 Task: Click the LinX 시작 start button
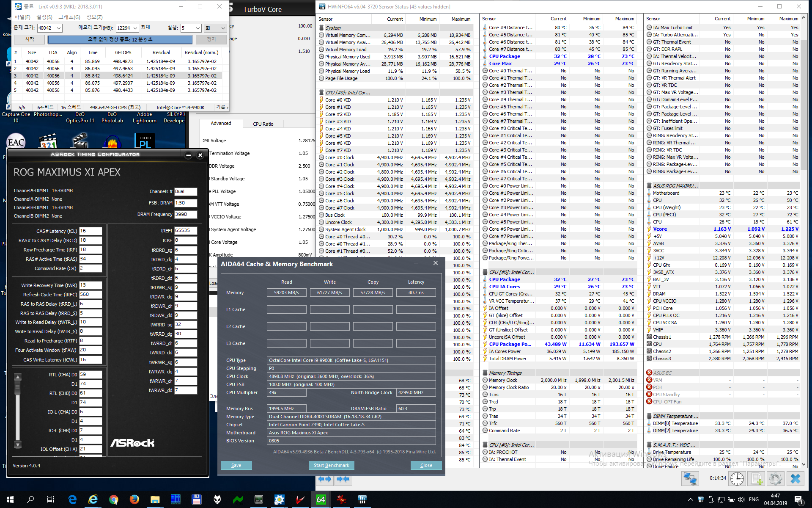tap(29, 39)
